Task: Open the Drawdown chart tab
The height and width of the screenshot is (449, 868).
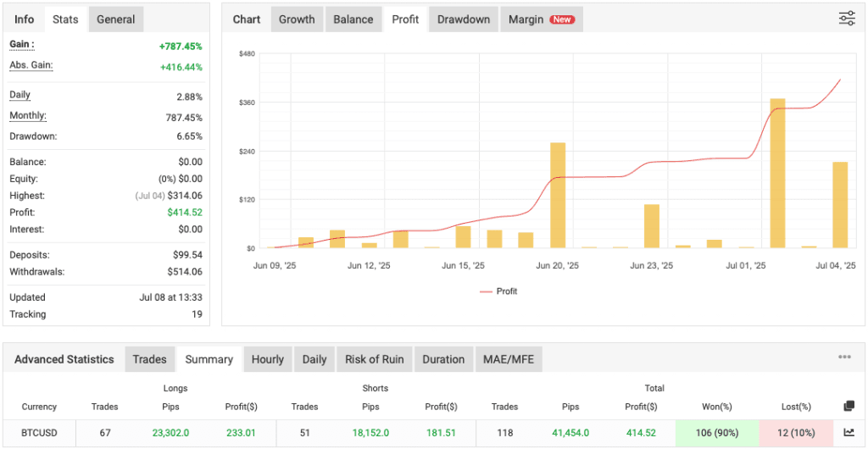Action: coord(465,19)
